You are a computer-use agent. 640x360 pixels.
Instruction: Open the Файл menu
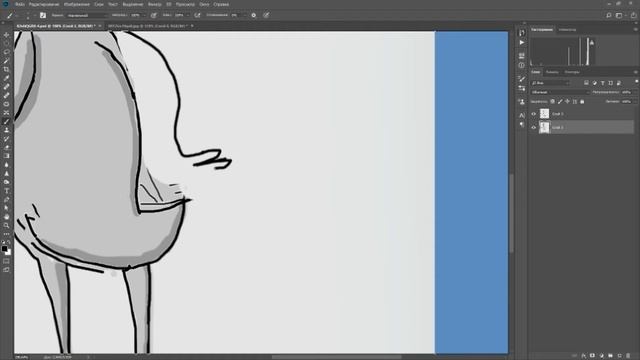click(x=20, y=4)
